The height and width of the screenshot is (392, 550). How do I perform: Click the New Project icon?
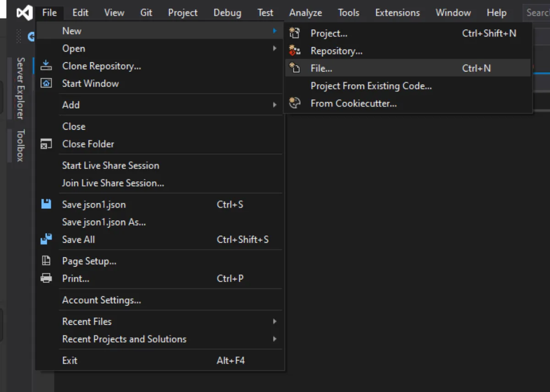pyautogui.click(x=295, y=33)
